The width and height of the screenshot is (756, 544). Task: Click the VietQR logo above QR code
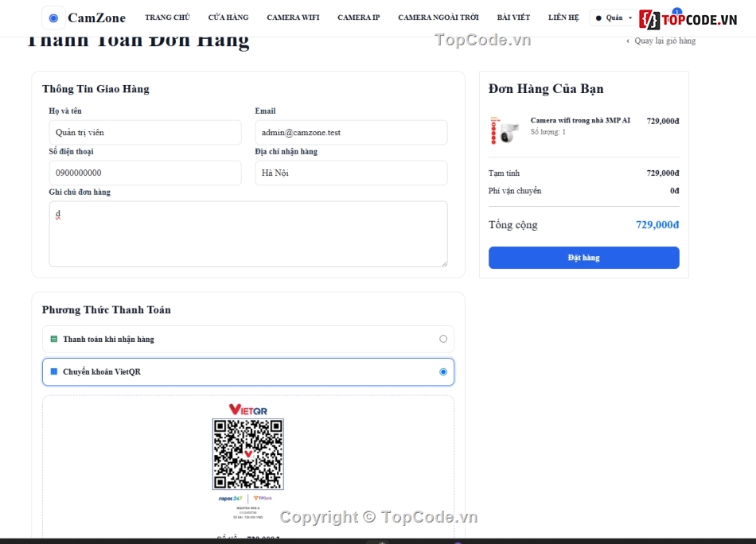pyautogui.click(x=247, y=410)
